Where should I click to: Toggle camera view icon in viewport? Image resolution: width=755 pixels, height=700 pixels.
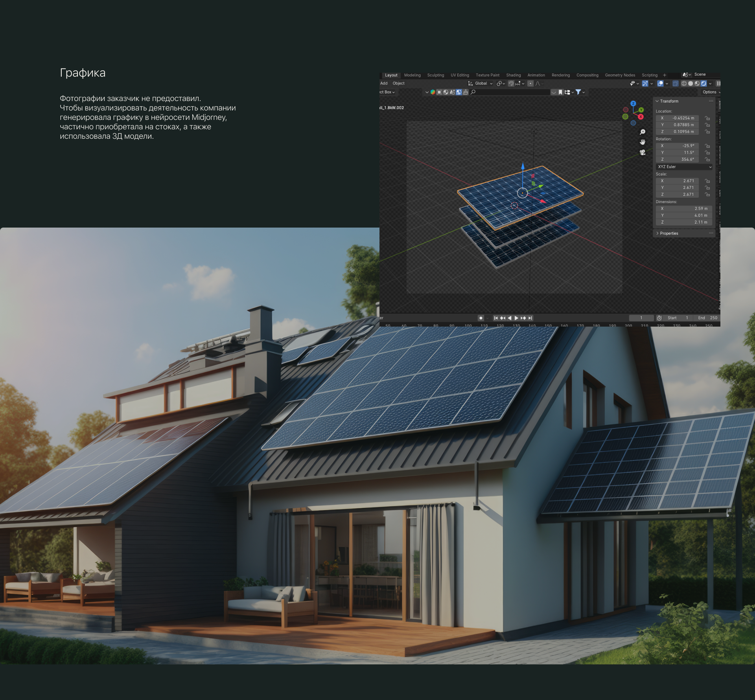click(643, 152)
